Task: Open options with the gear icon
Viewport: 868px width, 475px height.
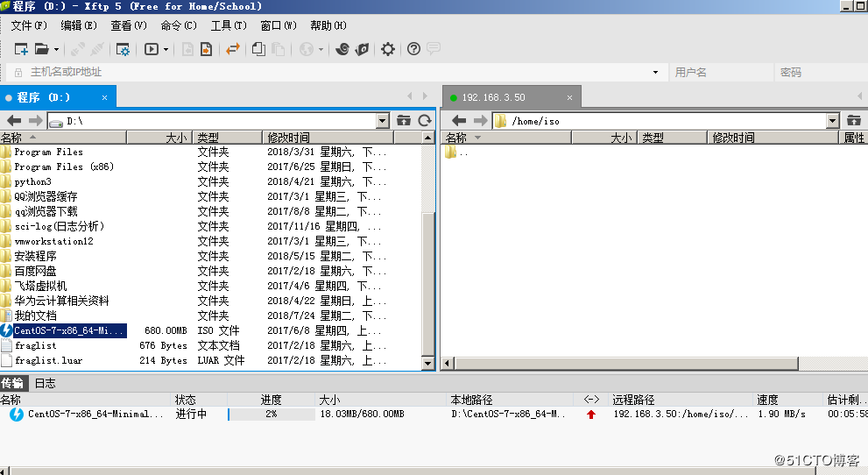Action: pos(388,49)
